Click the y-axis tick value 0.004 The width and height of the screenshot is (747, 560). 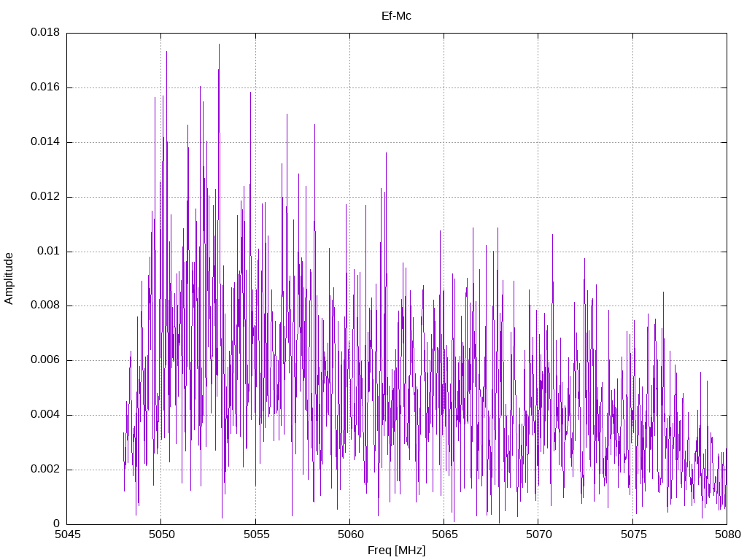(45, 415)
